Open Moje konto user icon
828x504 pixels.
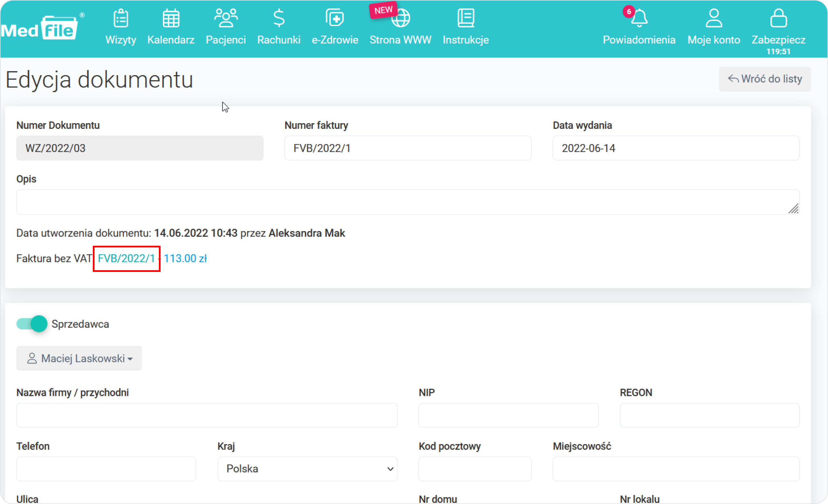(714, 18)
